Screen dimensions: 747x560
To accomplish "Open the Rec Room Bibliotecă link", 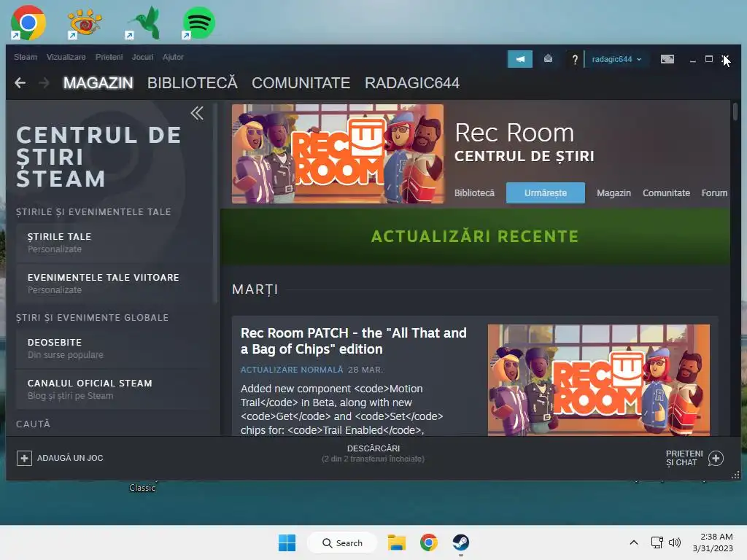I will click(x=474, y=192).
